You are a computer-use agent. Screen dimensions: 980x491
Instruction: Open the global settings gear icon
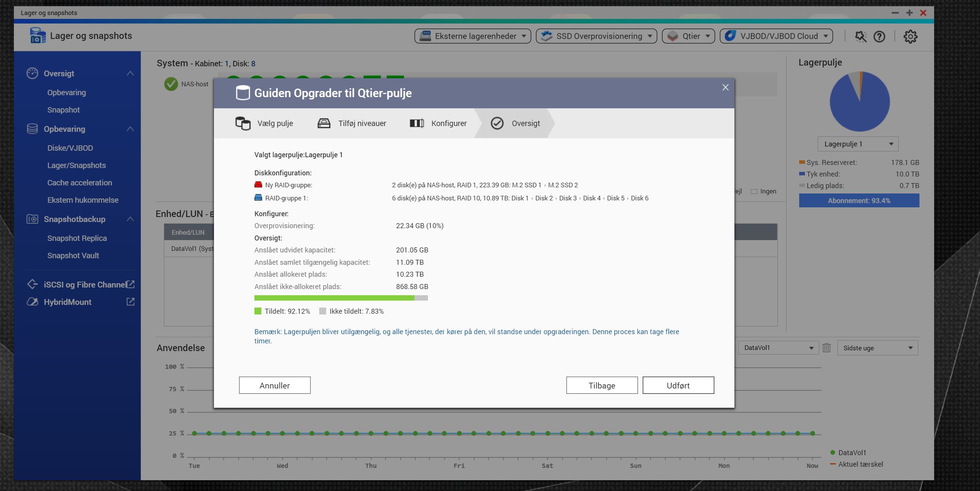910,37
